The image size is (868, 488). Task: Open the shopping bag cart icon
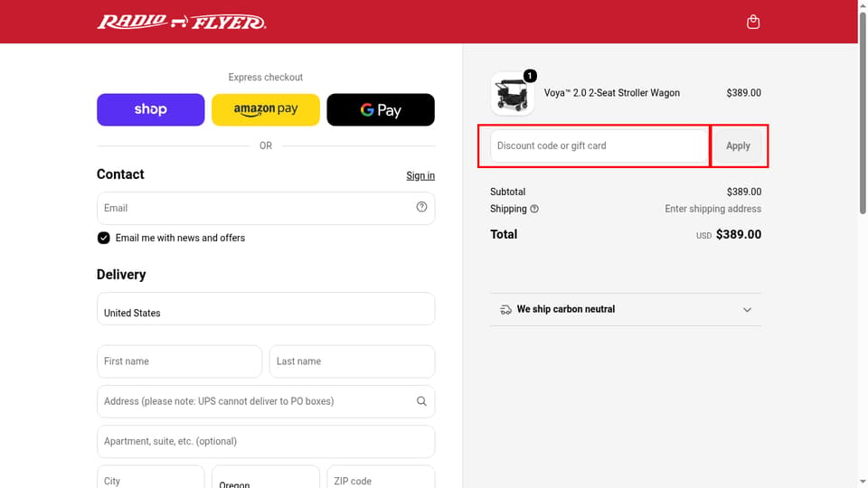[753, 22]
